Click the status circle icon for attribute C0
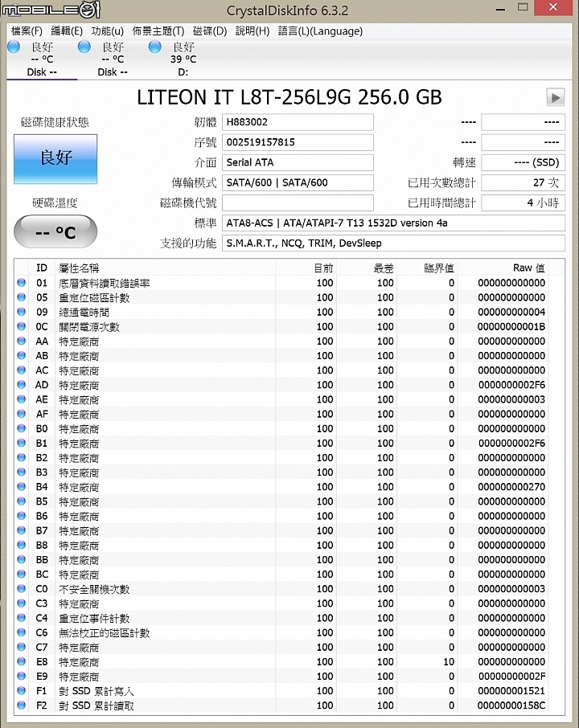Screen dimensions: 579x728 coord(22,588)
